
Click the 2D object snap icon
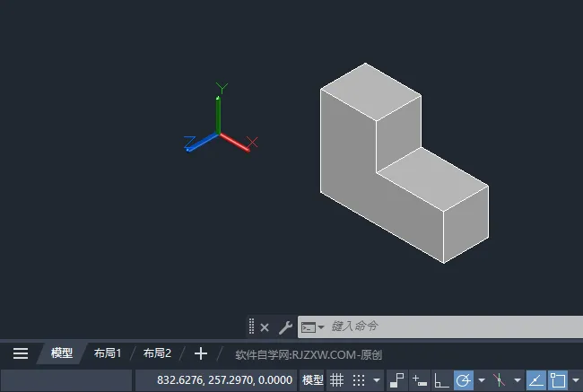pyautogui.click(x=558, y=380)
